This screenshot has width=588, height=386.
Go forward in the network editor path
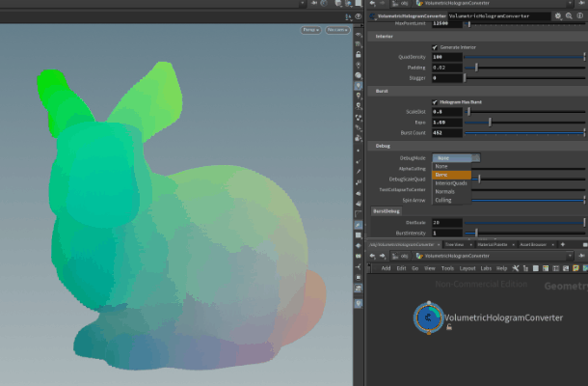[x=382, y=256]
